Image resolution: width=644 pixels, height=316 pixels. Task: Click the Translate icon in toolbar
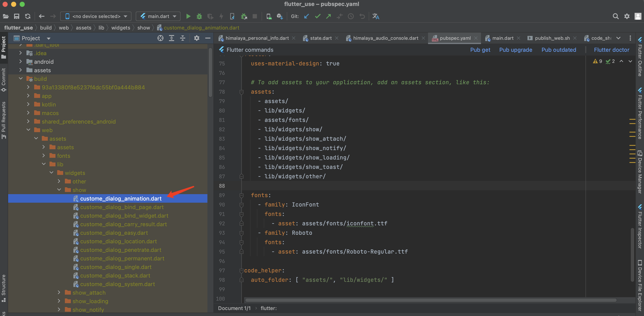pos(376,16)
